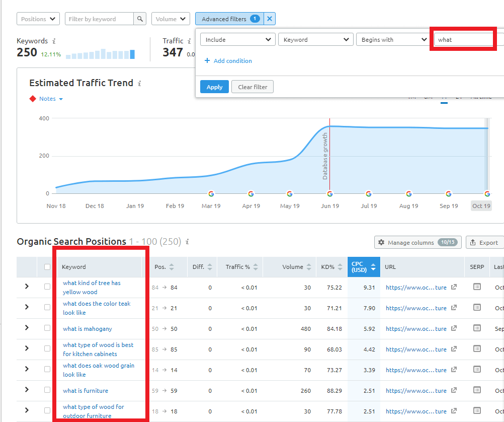Open the SERP icon for "what is mahogany"
504x422 pixels.
(x=476, y=328)
